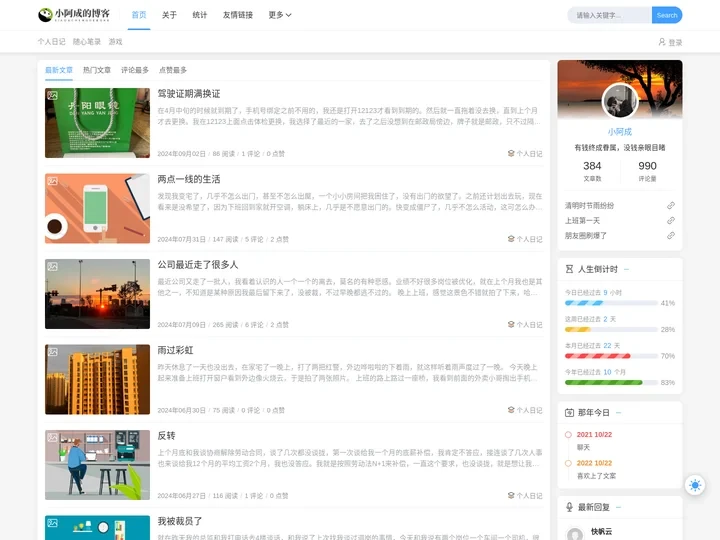The width and height of the screenshot is (720, 540).
Task: Click the 990 评论量 statistic
Action: coord(647,171)
